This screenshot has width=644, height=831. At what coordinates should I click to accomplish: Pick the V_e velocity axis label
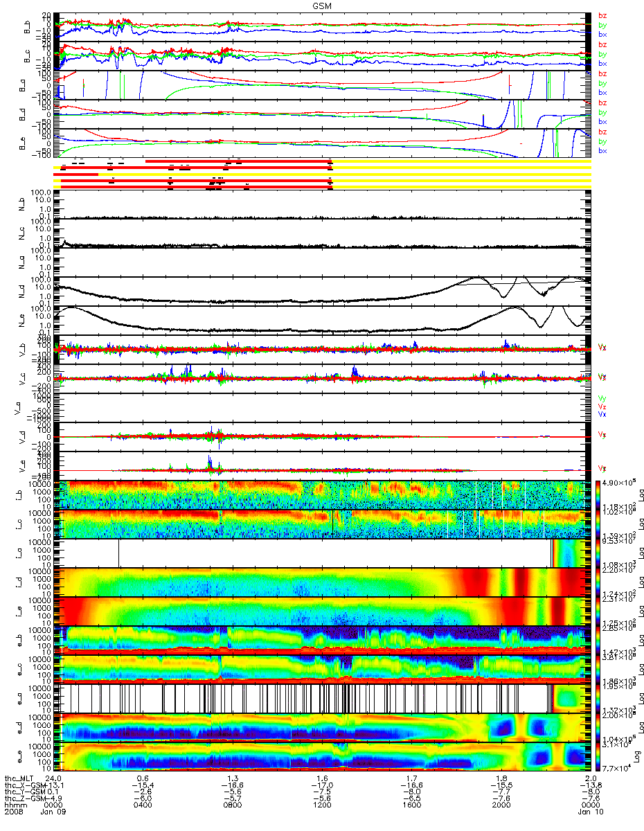21,465
